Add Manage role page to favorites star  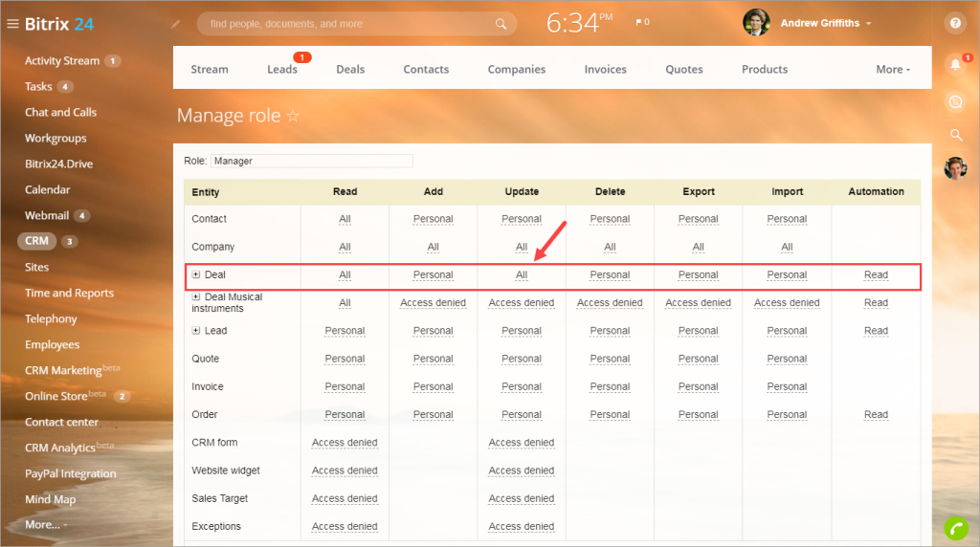coord(293,116)
